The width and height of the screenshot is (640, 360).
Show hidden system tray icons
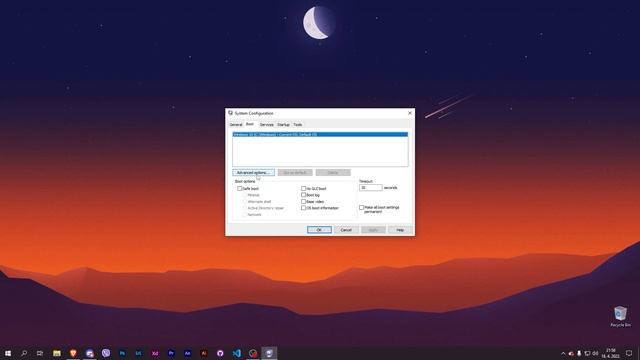563,353
